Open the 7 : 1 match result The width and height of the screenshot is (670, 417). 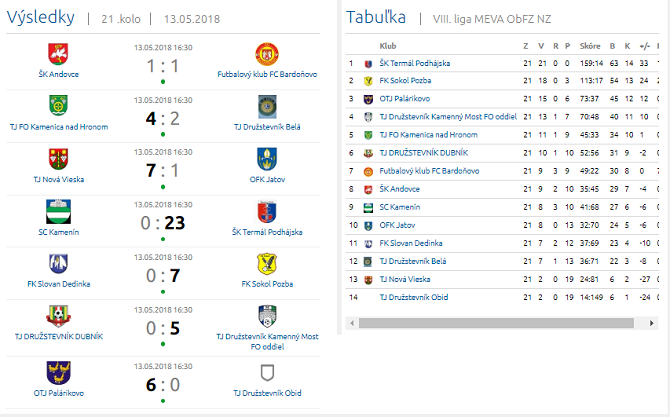pyautogui.click(x=163, y=170)
